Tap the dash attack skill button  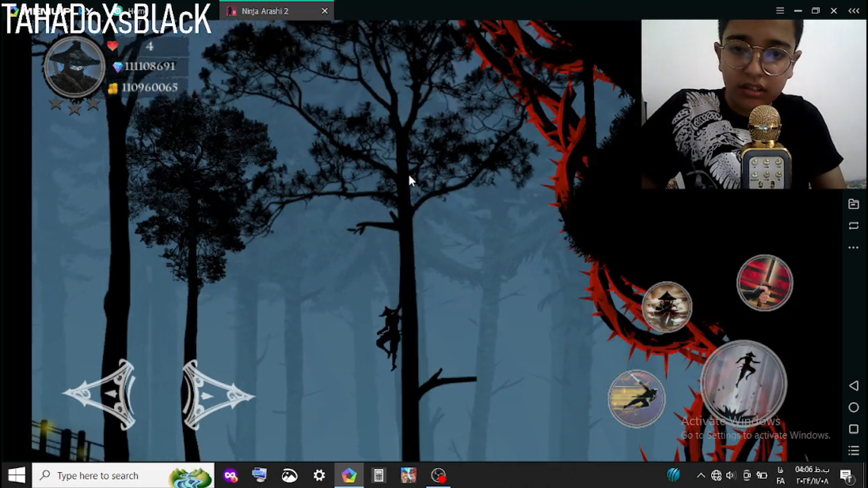(636, 399)
